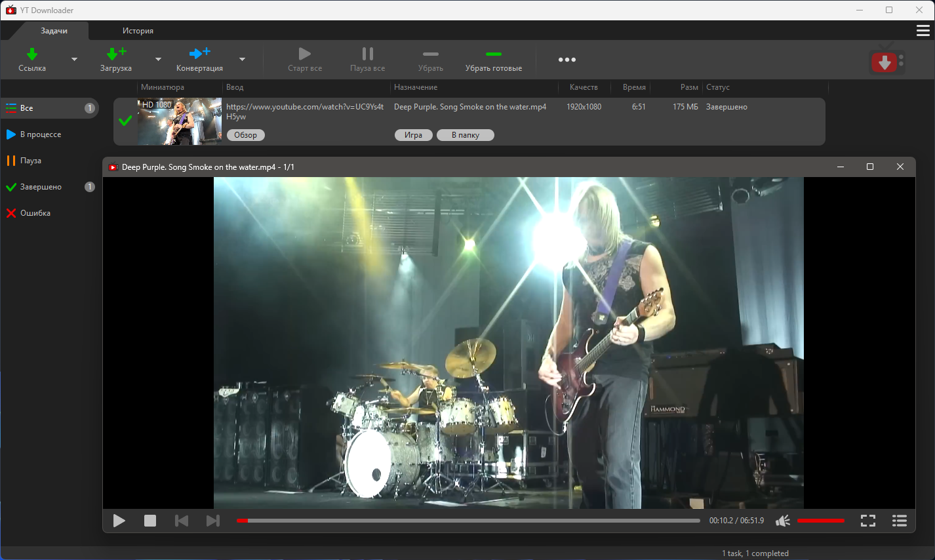935x560 pixels.
Task: Select the В процессе filter
Action: point(49,134)
